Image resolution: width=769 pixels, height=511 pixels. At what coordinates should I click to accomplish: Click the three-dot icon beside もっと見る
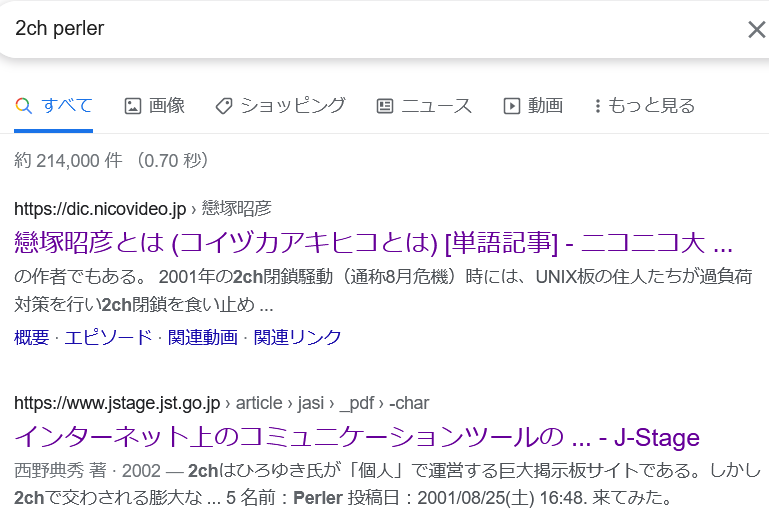[597, 106]
